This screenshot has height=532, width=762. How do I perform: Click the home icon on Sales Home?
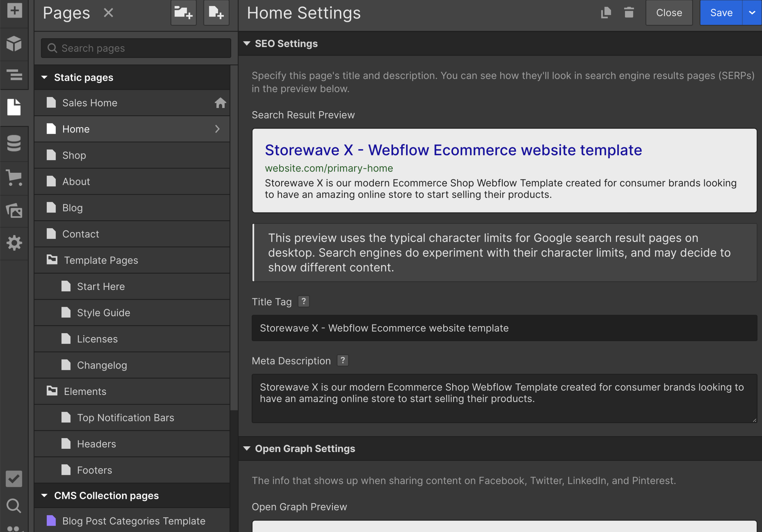tap(220, 103)
